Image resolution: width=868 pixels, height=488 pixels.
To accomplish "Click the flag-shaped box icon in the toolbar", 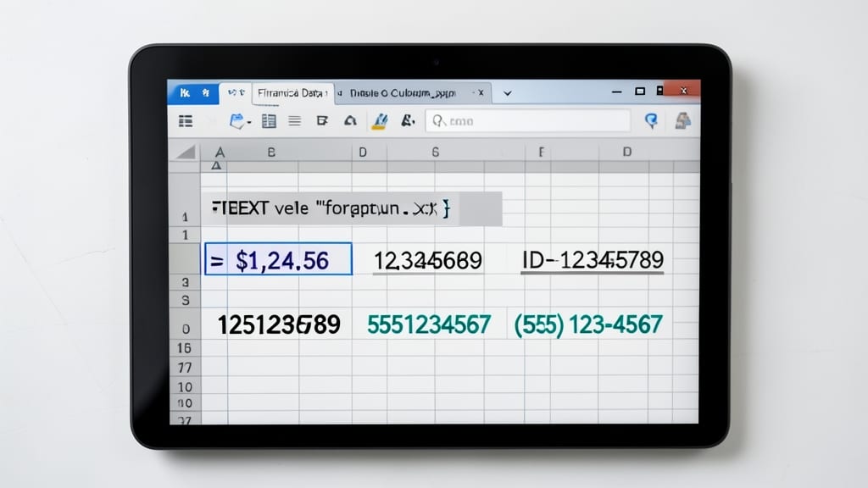I will (x=322, y=120).
